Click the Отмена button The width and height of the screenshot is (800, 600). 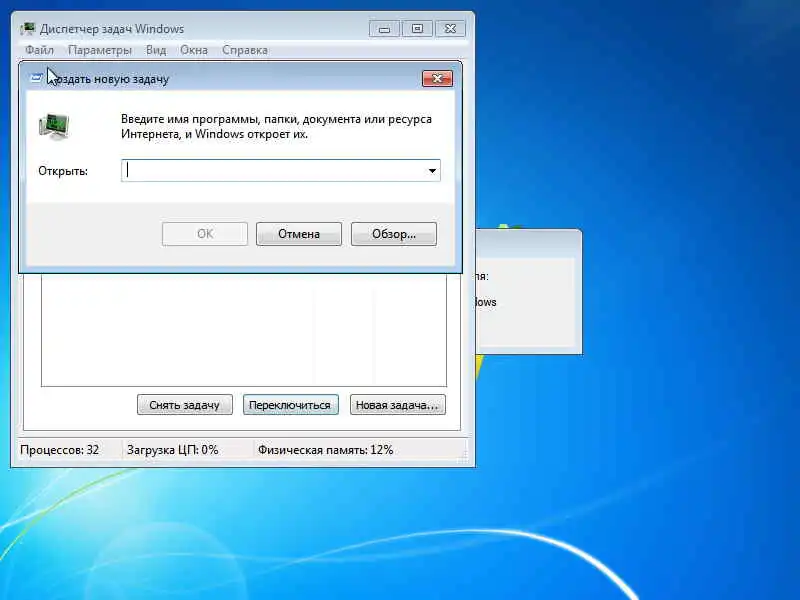click(x=299, y=234)
